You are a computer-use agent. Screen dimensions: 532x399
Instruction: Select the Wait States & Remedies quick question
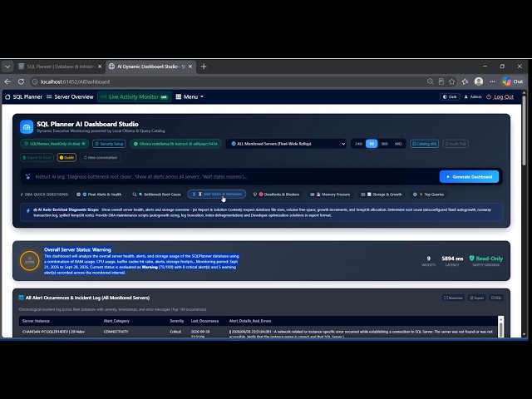217,194
